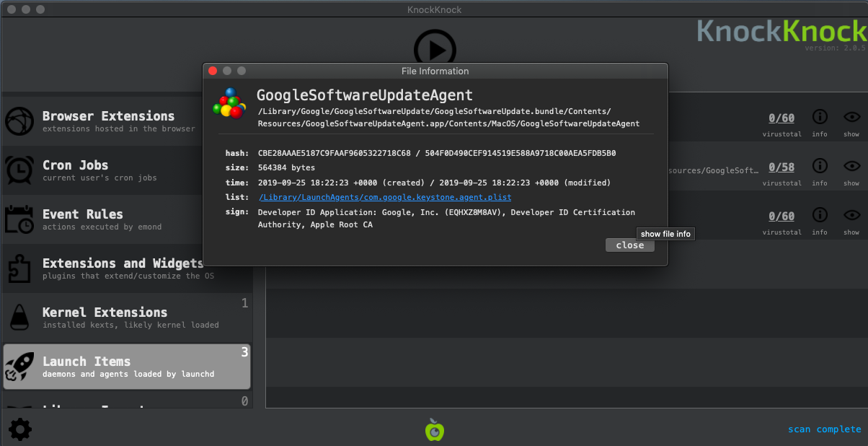Open the settings gear icon

point(19,430)
